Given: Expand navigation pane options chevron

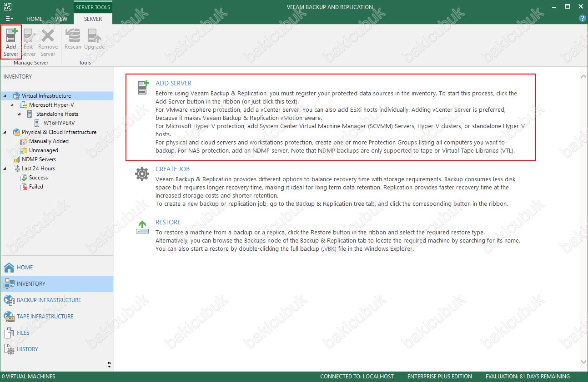Looking at the screenshot, I should coord(109,364).
